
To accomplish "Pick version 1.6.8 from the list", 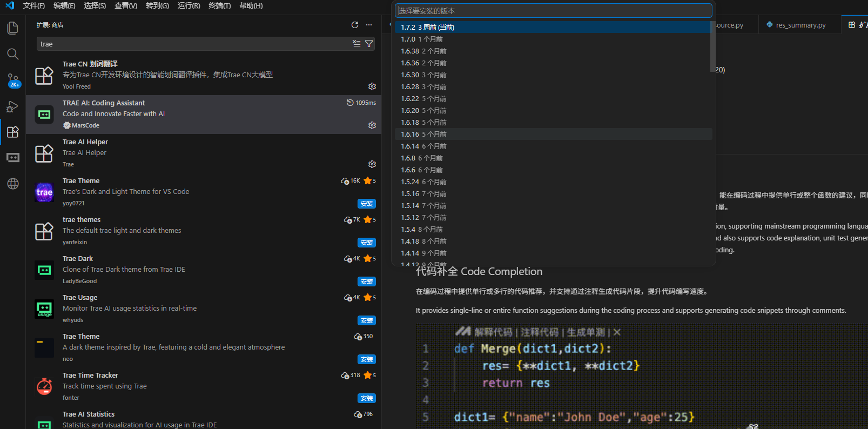I will coord(553,158).
